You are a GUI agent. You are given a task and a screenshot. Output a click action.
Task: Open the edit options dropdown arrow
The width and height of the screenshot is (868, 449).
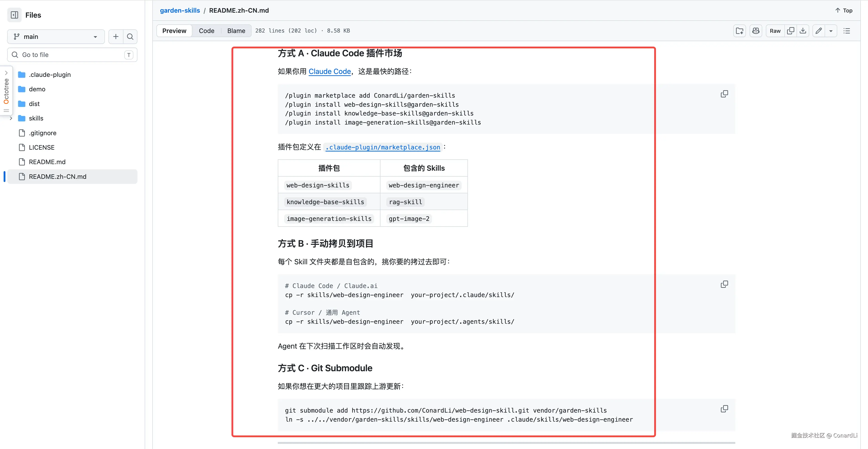pyautogui.click(x=831, y=31)
